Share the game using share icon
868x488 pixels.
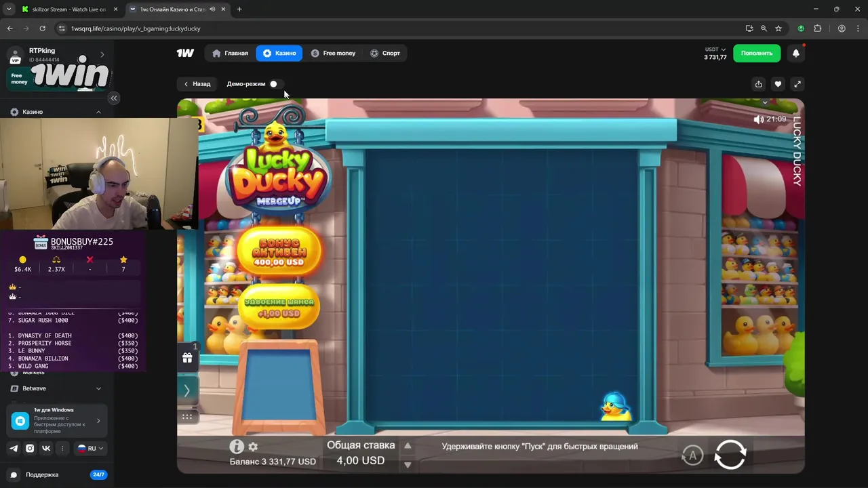coord(759,84)
